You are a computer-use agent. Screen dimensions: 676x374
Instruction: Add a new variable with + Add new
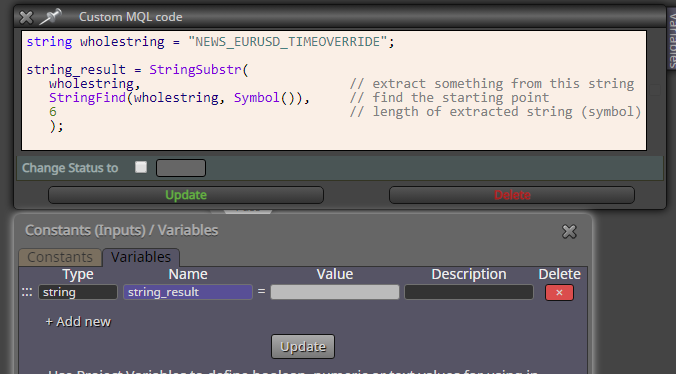tap(78, 322)
